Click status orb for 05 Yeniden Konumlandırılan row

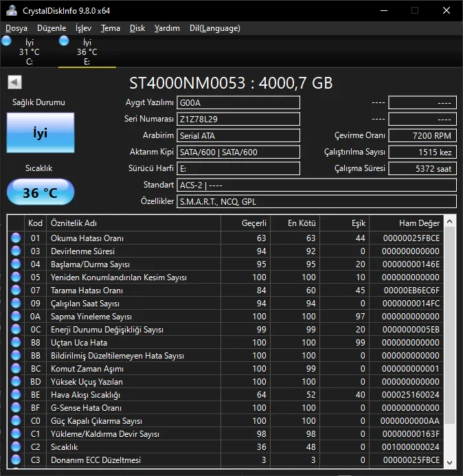tap(16, 277)
